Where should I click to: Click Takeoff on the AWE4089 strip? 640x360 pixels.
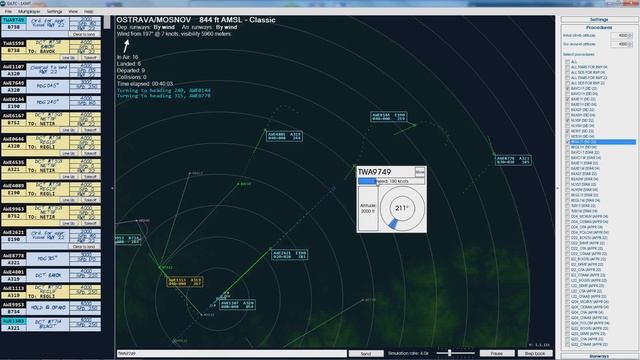(x=90, y=200)
